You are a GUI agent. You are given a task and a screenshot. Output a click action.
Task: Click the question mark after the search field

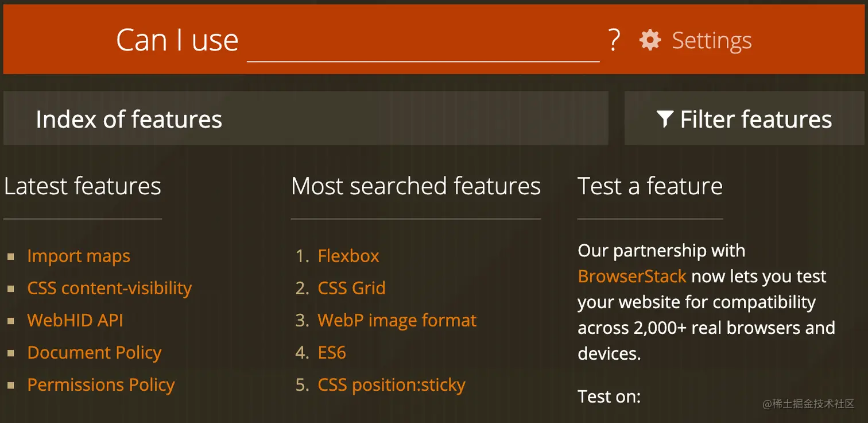click(x=614, y=40)
